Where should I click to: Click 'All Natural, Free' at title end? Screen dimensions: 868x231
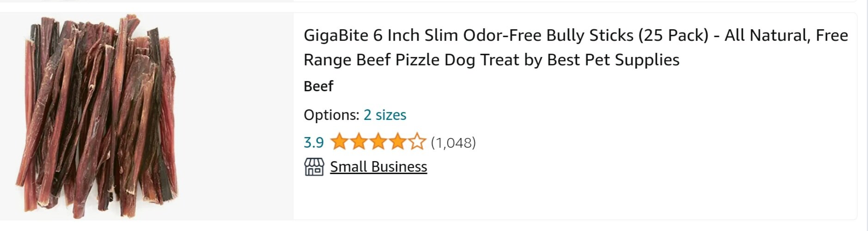point(786,35)
